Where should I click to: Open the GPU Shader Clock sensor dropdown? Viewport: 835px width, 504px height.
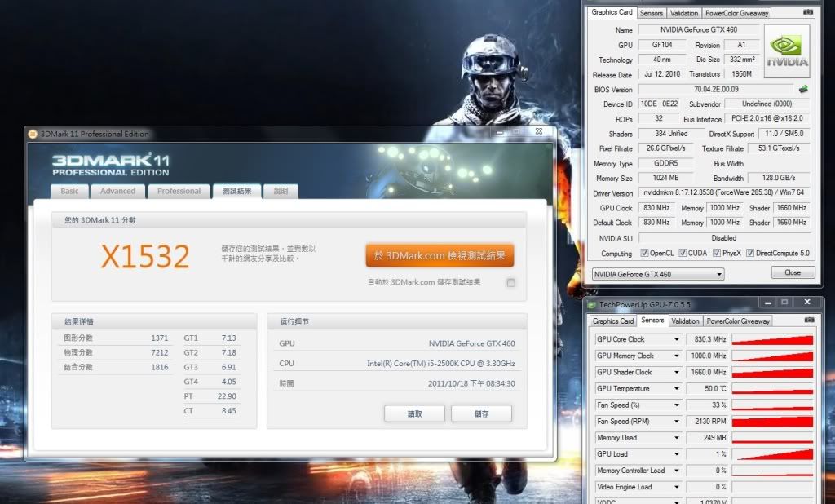tap(677, 373)
